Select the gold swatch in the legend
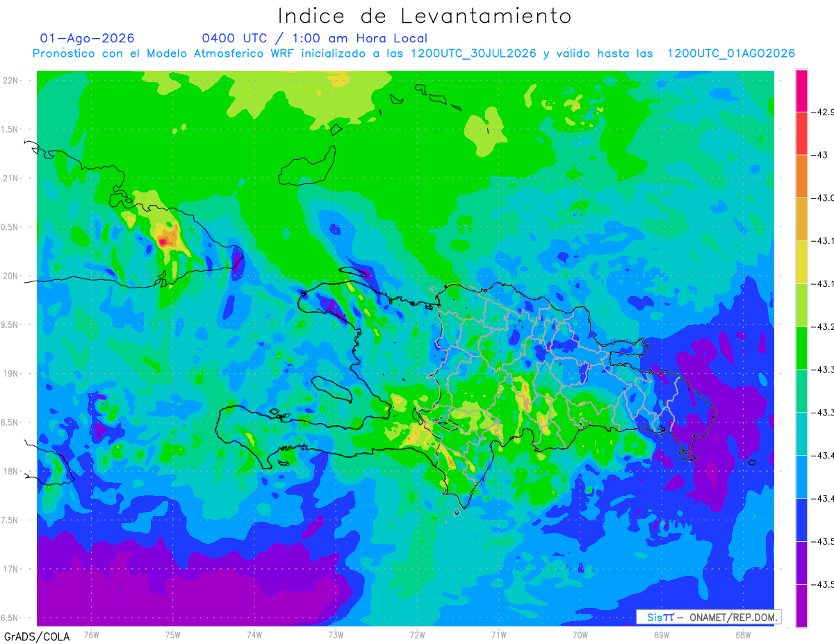This screenshot has width=834, height=644. point(801,220)
